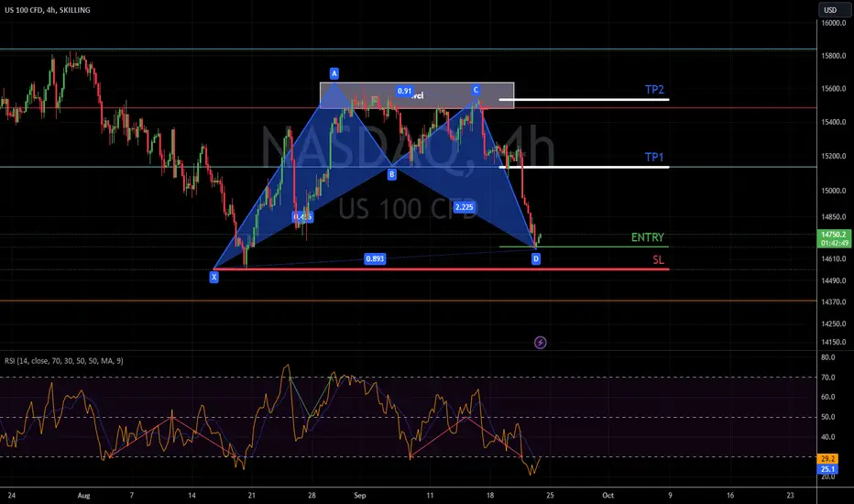Select the pattern point B label
The height and width of the screenshot is (504, 854).
pos(391,174)
